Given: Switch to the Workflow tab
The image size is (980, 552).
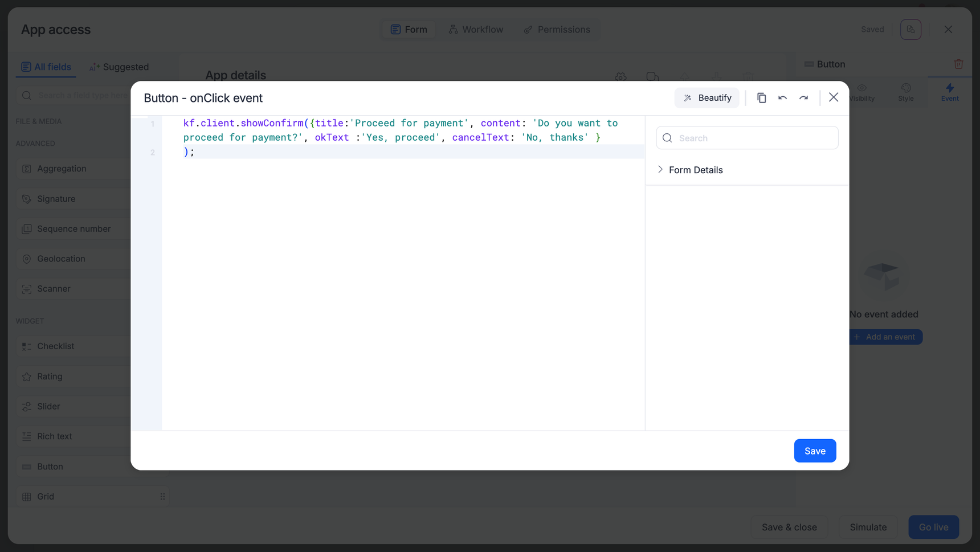Looking at the screenshot, I should pos(476,30).
